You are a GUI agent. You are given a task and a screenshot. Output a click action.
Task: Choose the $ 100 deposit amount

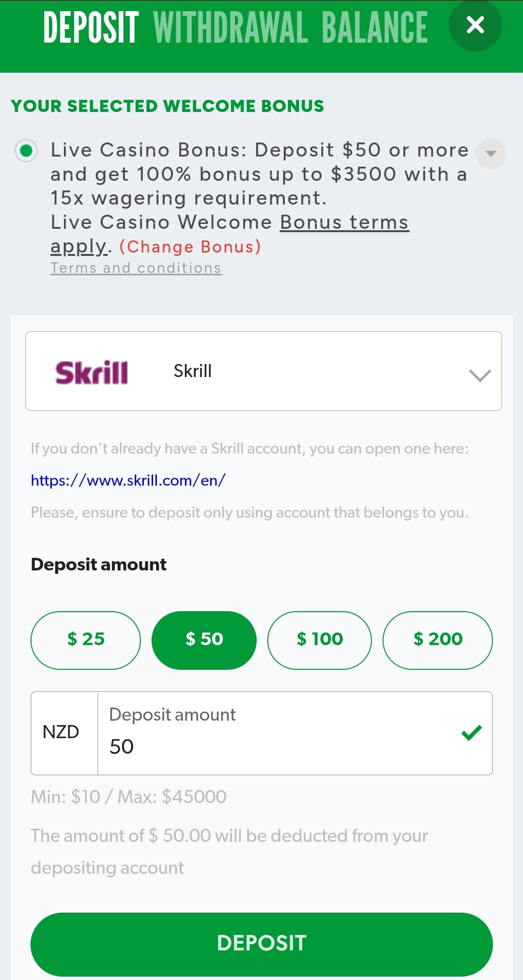pos(320,640)
